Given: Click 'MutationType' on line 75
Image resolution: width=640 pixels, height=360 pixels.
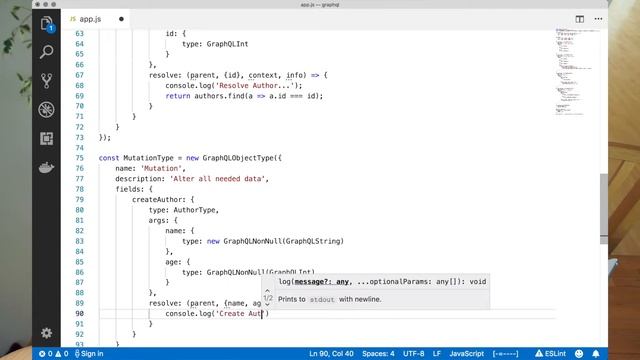Looking at the screenshot, I should click(149, 158).
